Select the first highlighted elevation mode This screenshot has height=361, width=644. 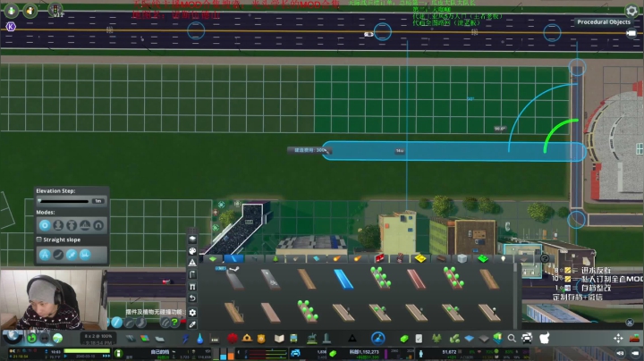coord(45,225)
